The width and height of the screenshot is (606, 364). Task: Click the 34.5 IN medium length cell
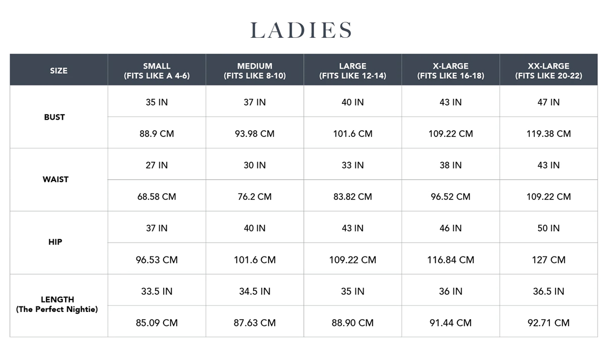coord(255,291)
